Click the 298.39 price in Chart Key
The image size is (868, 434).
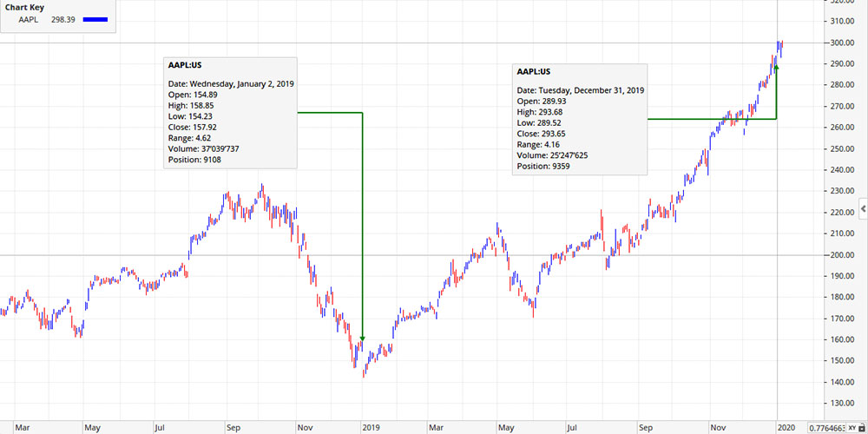tap(62, 19)
